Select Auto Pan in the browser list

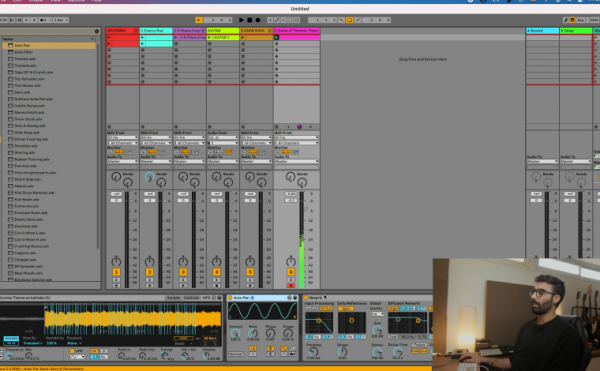point(48,45)
